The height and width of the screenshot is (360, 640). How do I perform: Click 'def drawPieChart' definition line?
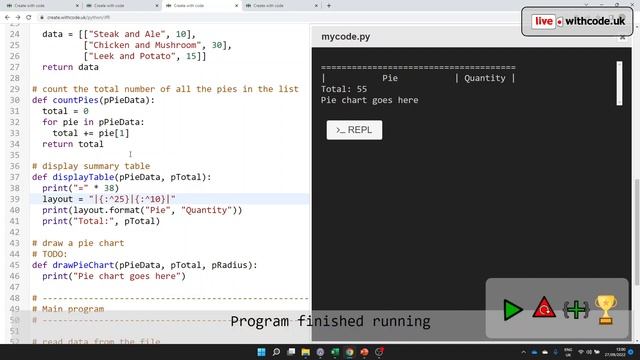(x=144, y=265)
